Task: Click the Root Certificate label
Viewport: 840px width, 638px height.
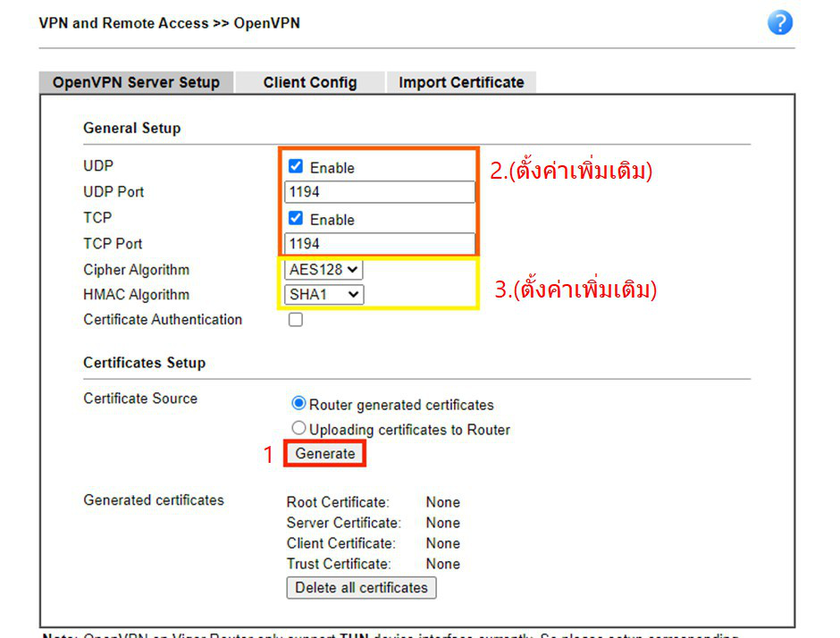Action: 338,502
